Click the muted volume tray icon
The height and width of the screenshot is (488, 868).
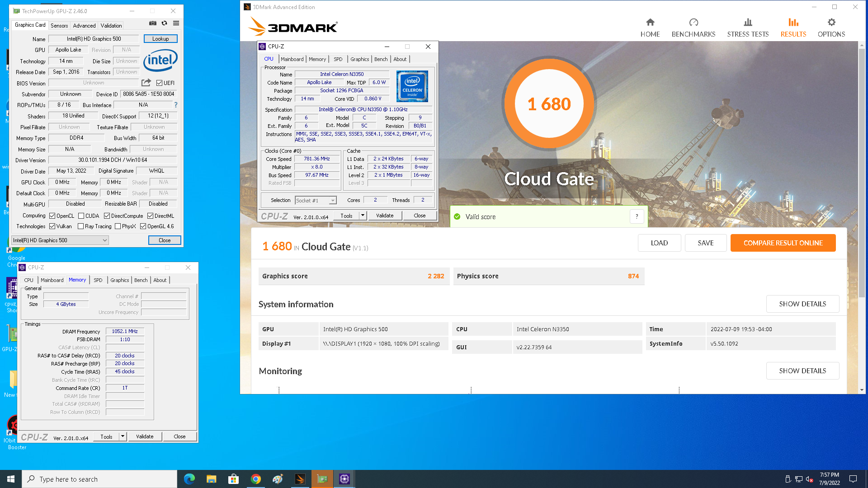(x=810, y=479)
